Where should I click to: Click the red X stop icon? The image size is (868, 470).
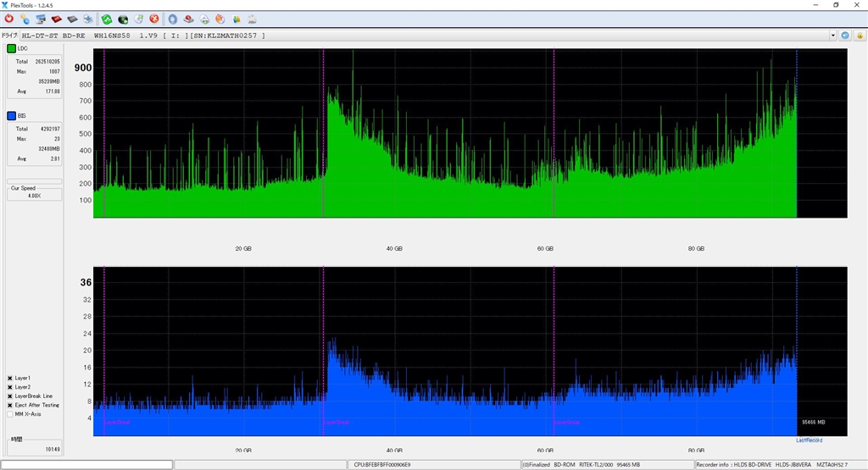153,19
